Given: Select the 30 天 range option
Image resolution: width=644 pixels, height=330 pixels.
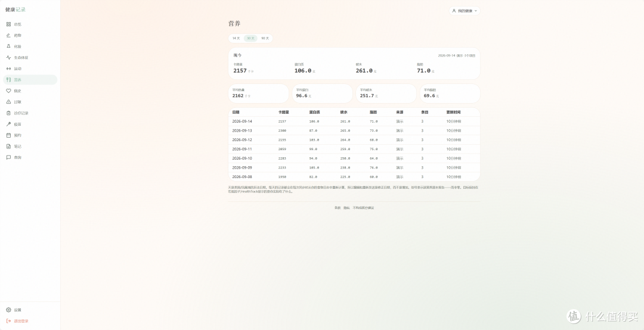Looking at the screenshot, I should click(x=250, y=38).
